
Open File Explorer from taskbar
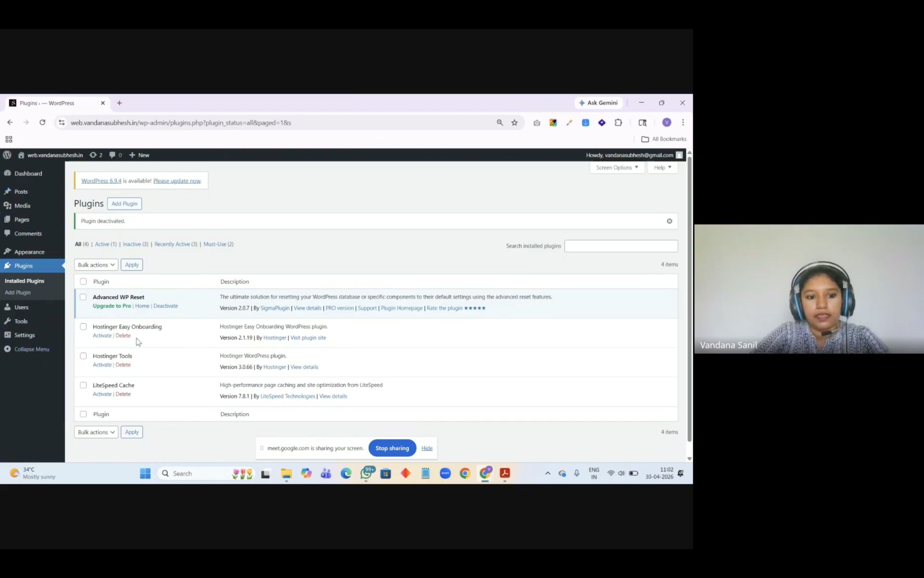pyautogui.click(x=286, y=473)
